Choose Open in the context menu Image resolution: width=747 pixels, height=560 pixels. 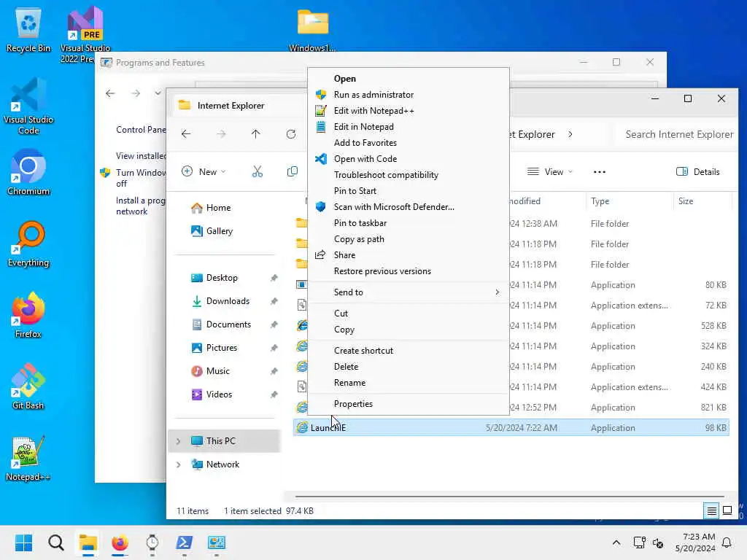pos(409,79)
